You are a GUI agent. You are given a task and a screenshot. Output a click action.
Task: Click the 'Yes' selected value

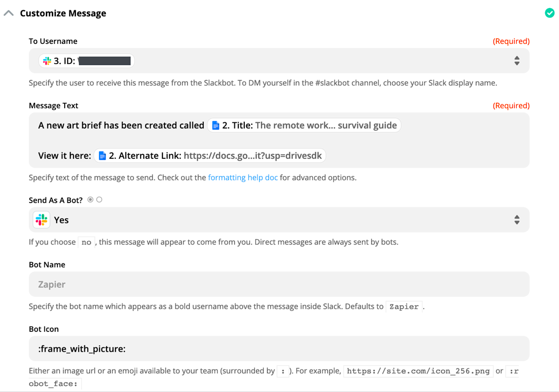tap(61, 220)
